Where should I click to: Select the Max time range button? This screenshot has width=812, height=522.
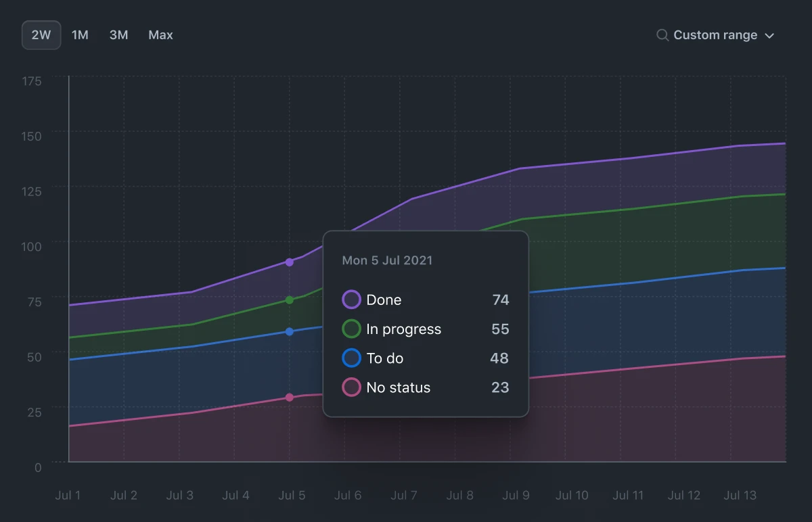click(x=160, y=34)
